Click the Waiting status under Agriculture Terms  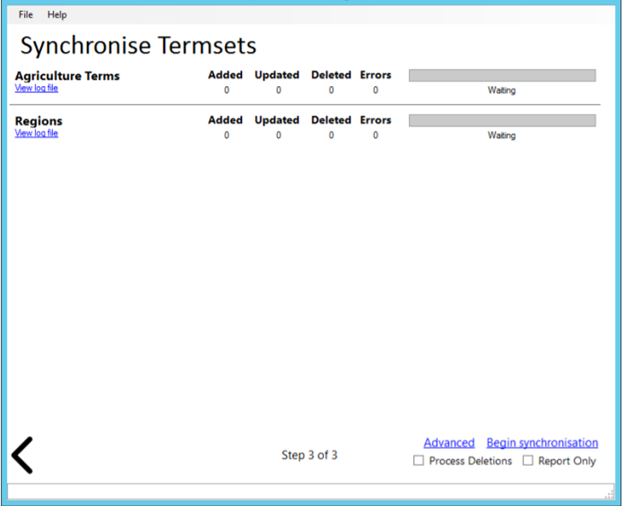[502, 91]
